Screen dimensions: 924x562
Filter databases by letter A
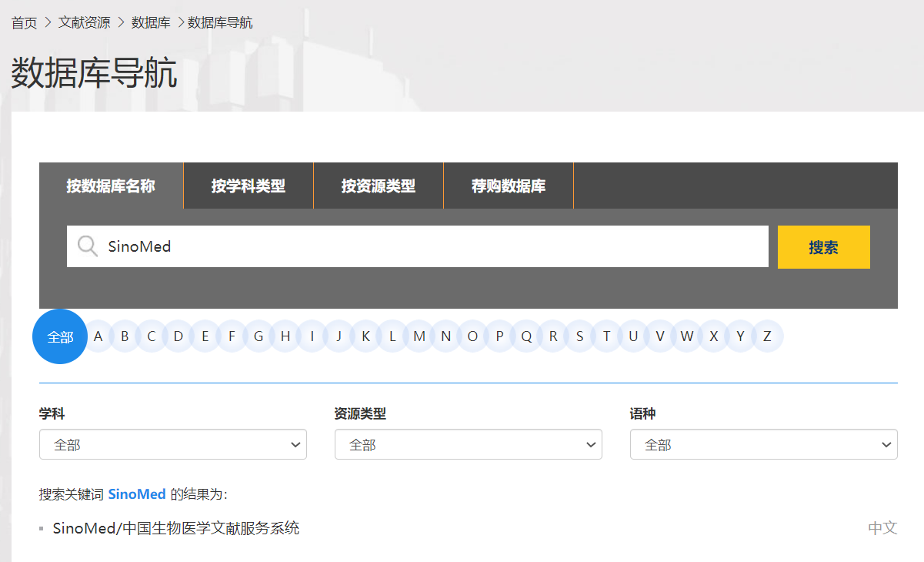[x=98, y=336]
